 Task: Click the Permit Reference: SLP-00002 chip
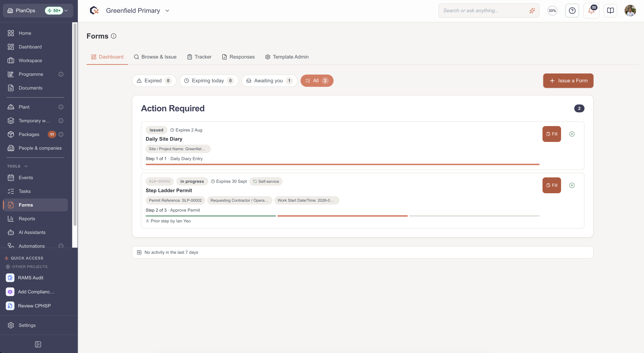click(x=175, y=200)
